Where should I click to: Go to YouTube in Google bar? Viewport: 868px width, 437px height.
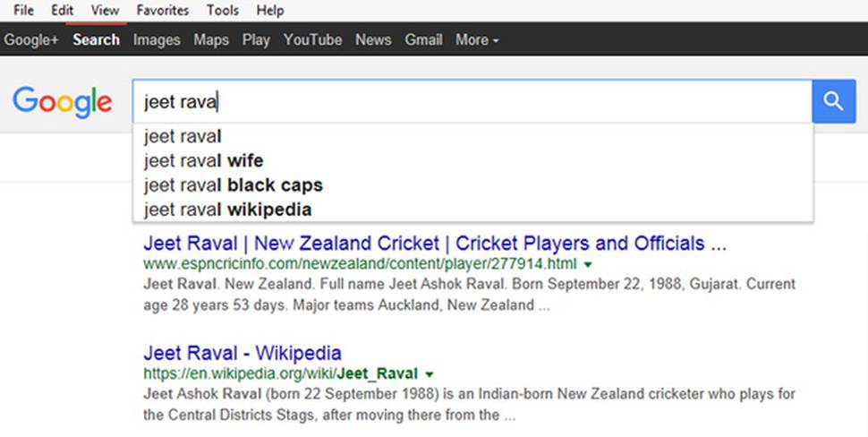click(313, 40)
